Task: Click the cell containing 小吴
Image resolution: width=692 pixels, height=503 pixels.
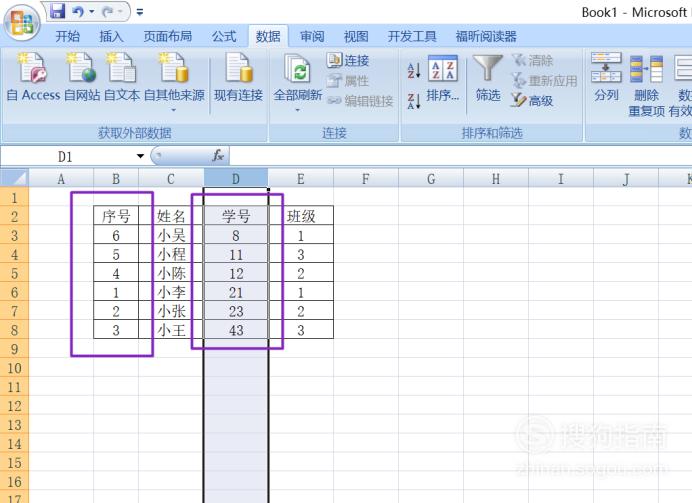Action: pyautogui.click(x=171, y=236)
